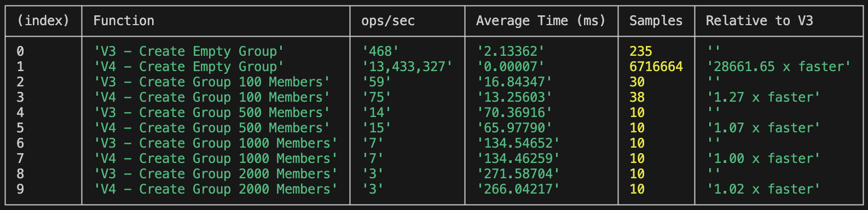Click '1.27 x faster' cell

(x=763, y=97)
